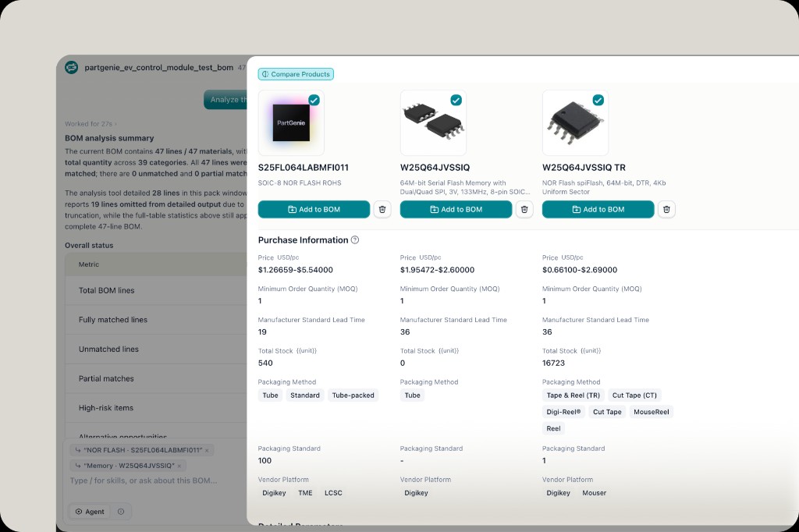Uncheck the W25Q64JVSSIQ TR product checkbox

pos(598,100)
